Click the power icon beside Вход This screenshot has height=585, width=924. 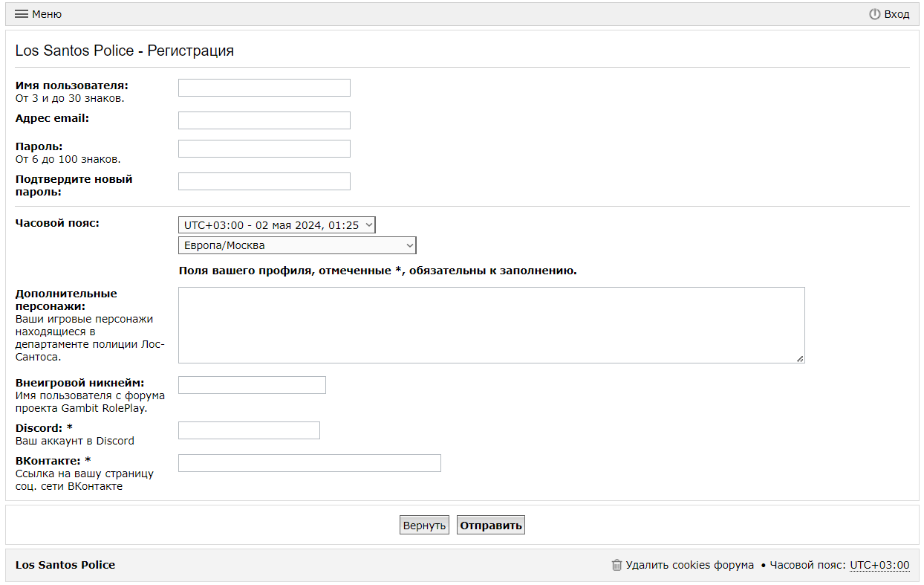[874, 14]
